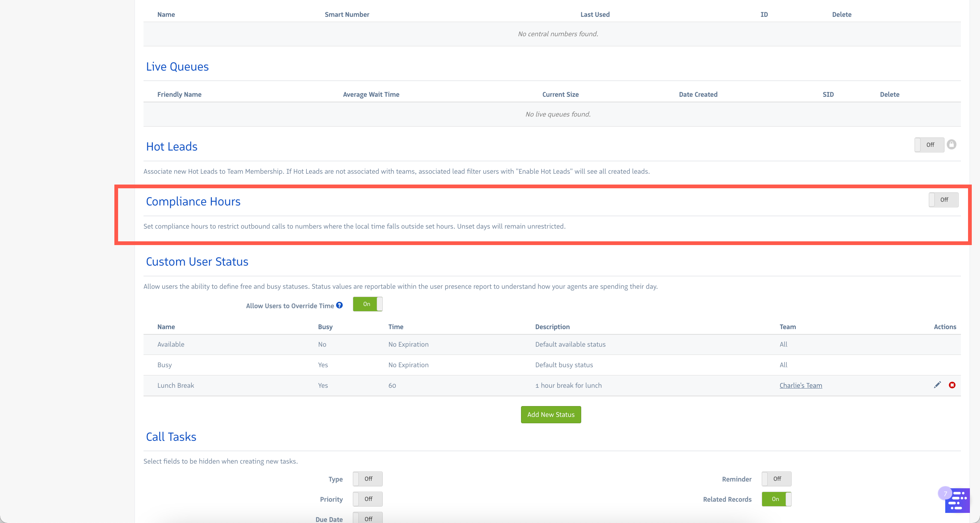Disable the Related Records toggle

(x=776, y=499)
